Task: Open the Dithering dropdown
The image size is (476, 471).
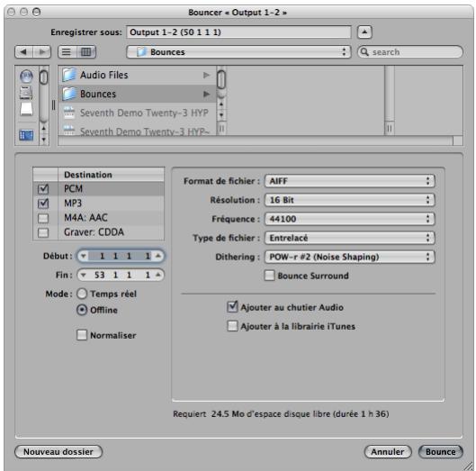Action: (x=349, y=257)
